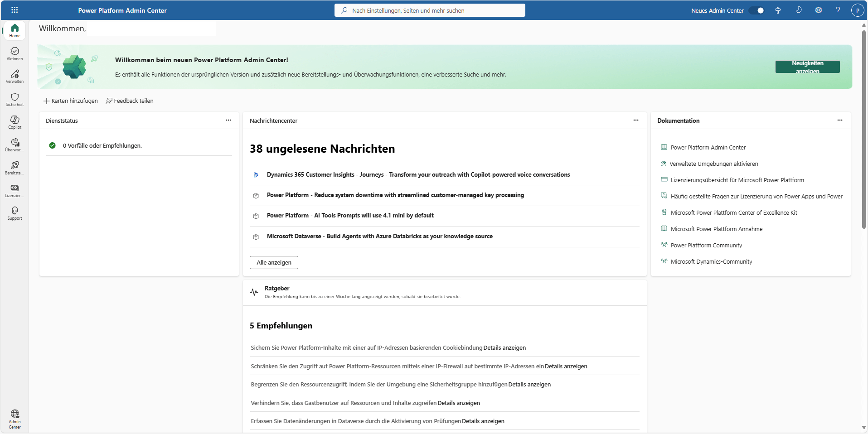Click the help question mark icon
Viewport: 868px width, 434px height.
[x=838, y=10]
